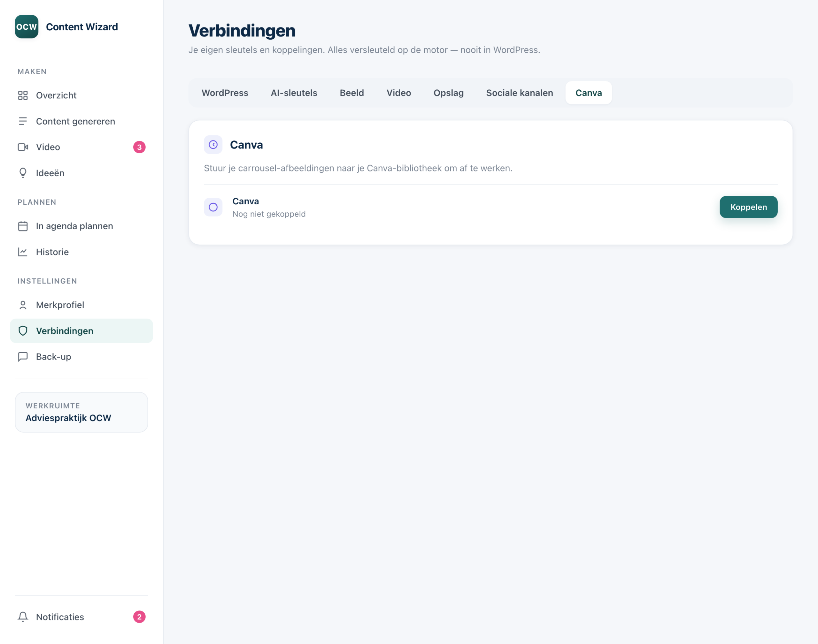Image resolution: width=818 pixels, height=644 pixels.
Task: Click the circle icon beside Nog niet gekoppeld
Action: click(213, 207)
